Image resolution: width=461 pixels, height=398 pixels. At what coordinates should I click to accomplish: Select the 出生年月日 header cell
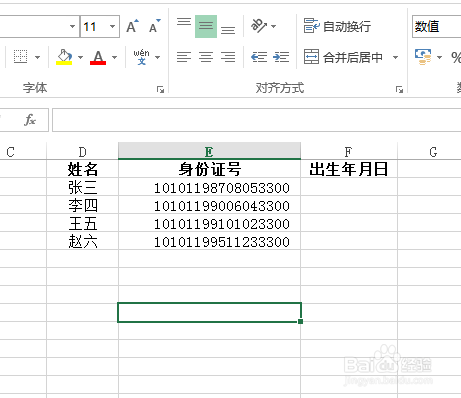tap(349, 169)
